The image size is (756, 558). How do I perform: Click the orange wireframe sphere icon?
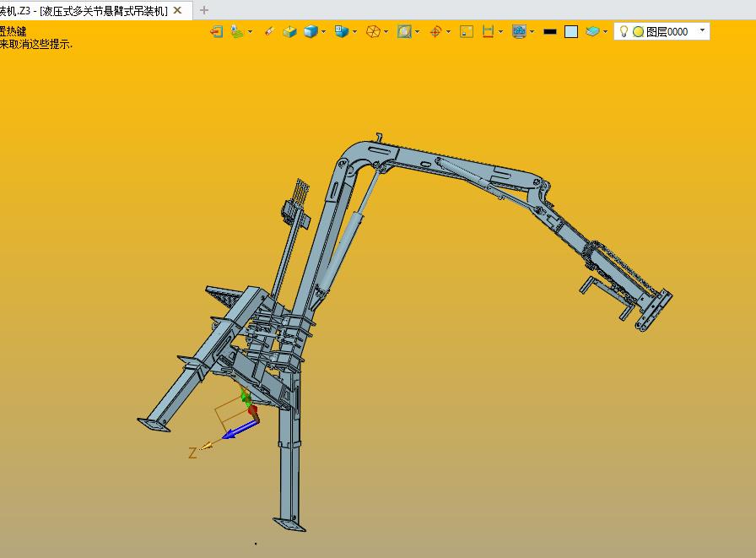pos(373,32)
